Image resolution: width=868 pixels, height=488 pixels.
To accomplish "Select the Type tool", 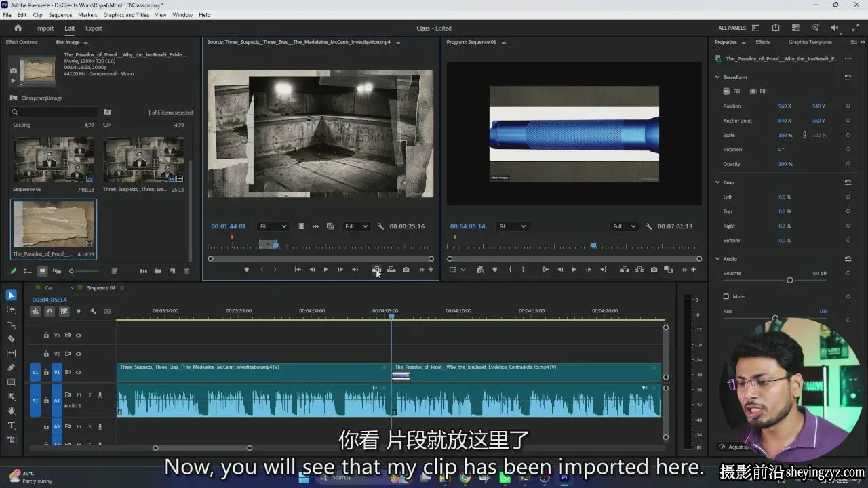I will pyautogui.click(x=11, y=426).
